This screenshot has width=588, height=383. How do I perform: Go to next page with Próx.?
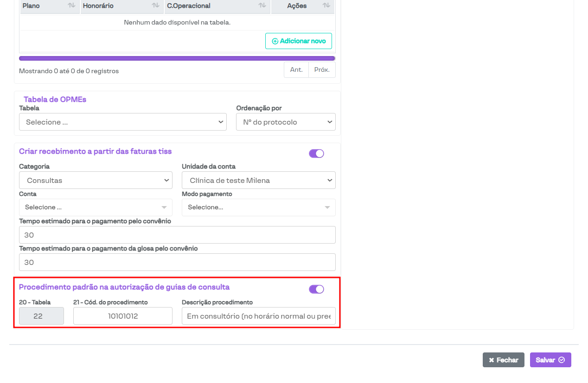coord(322,69)
